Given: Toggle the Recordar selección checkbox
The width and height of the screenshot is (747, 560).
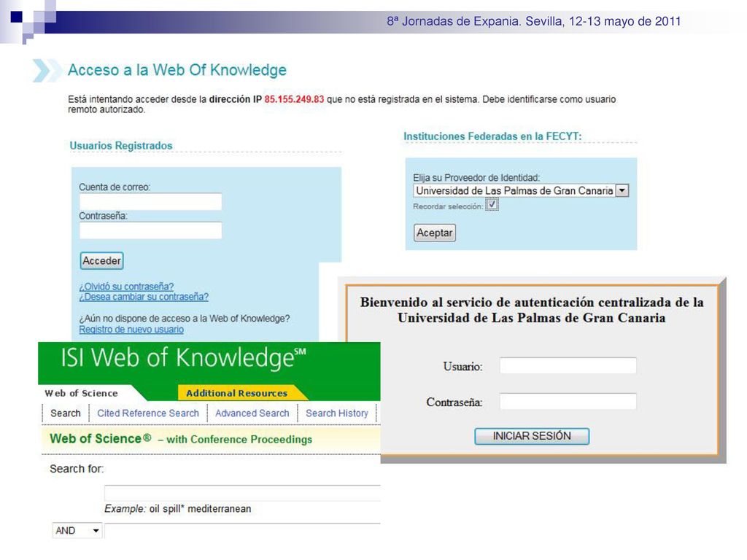Looking at the screenshot, I should [x=492, y=205].
